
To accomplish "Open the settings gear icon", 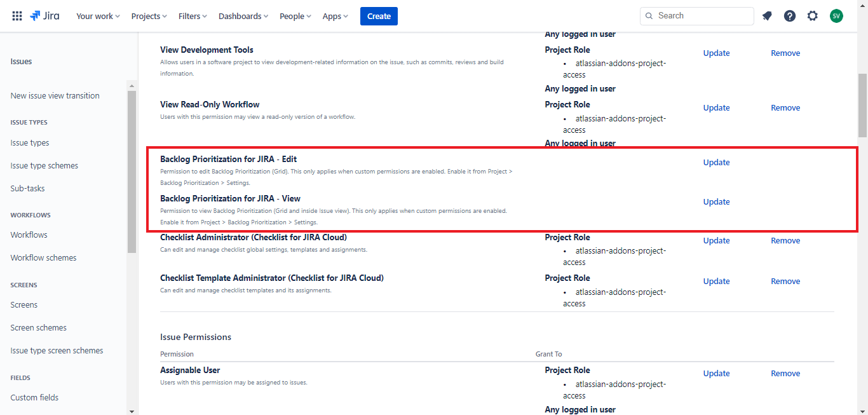I will point(813,16).
